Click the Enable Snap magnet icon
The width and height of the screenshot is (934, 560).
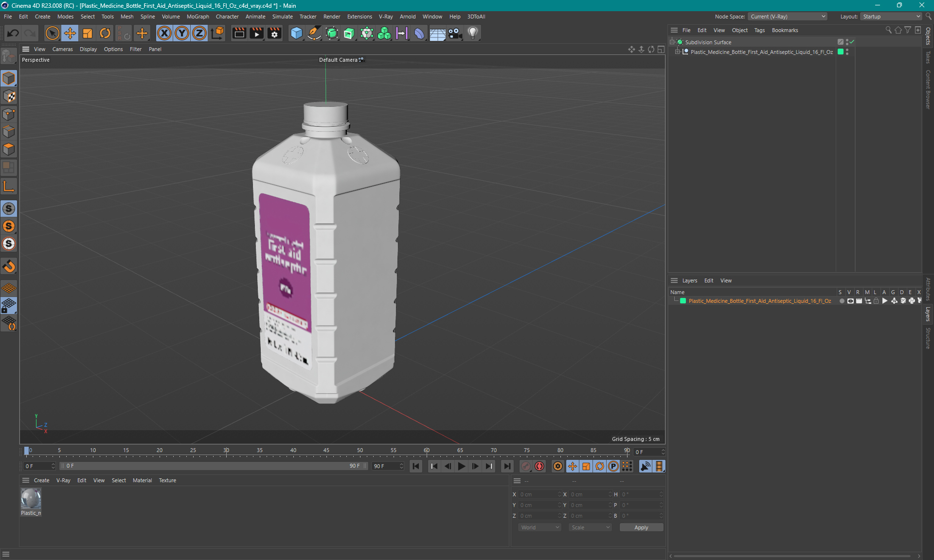(9, 266)
